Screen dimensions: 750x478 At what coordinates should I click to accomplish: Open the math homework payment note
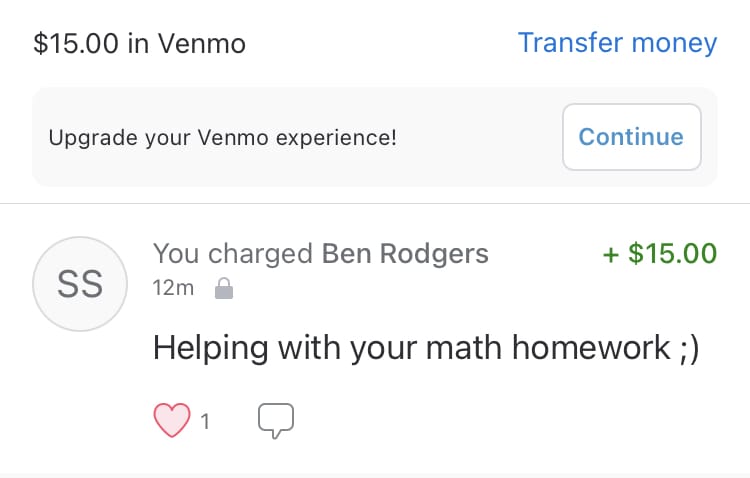pos(426,348)
